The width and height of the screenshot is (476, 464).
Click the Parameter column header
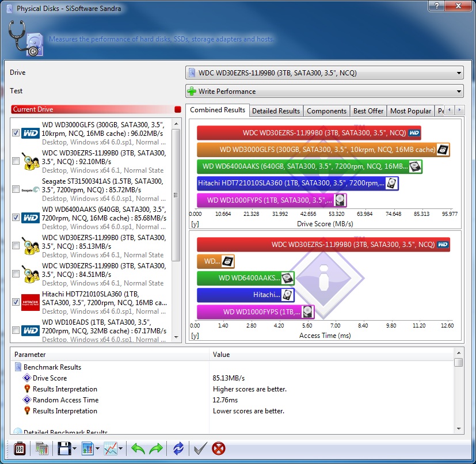(109, 355)
